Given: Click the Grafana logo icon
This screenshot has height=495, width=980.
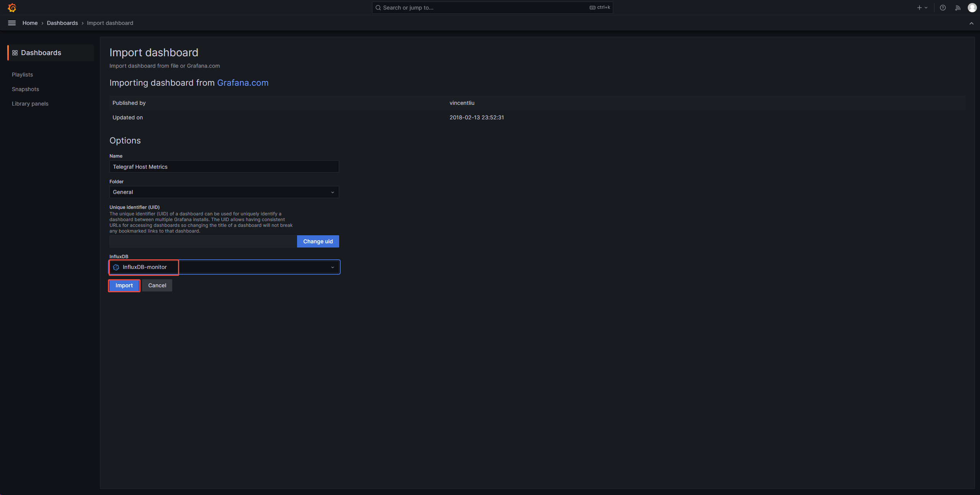Looking at the screenshot, I should pos(12,8).
